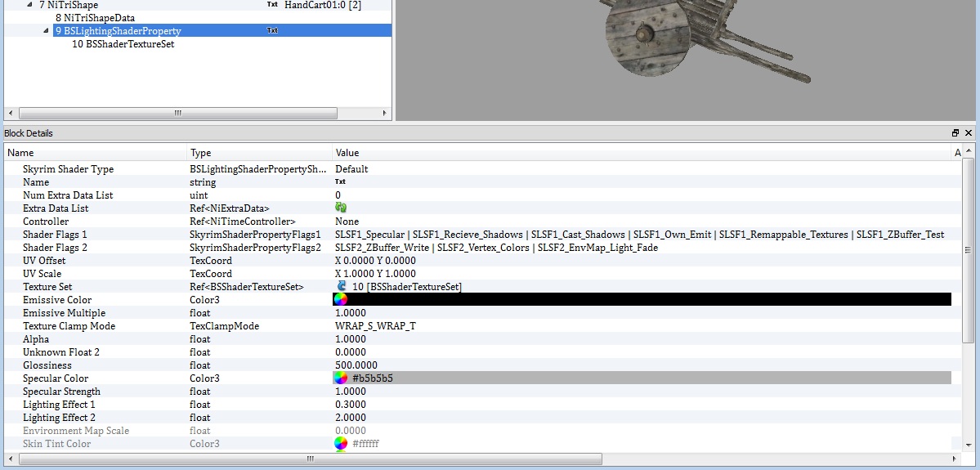Select the 10 BSShaderTextureSet block
The height and width of the screenshot is (470, 980).
coord(123,44)
